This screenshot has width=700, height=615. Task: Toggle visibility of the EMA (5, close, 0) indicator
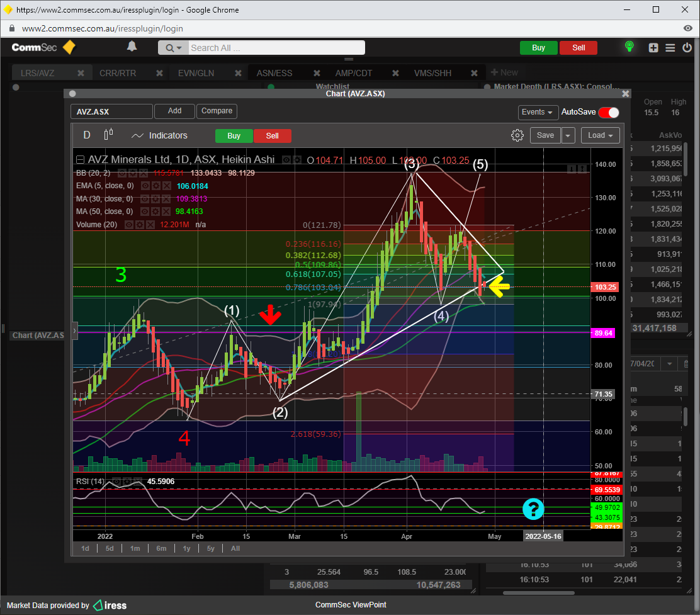point(145,186)
